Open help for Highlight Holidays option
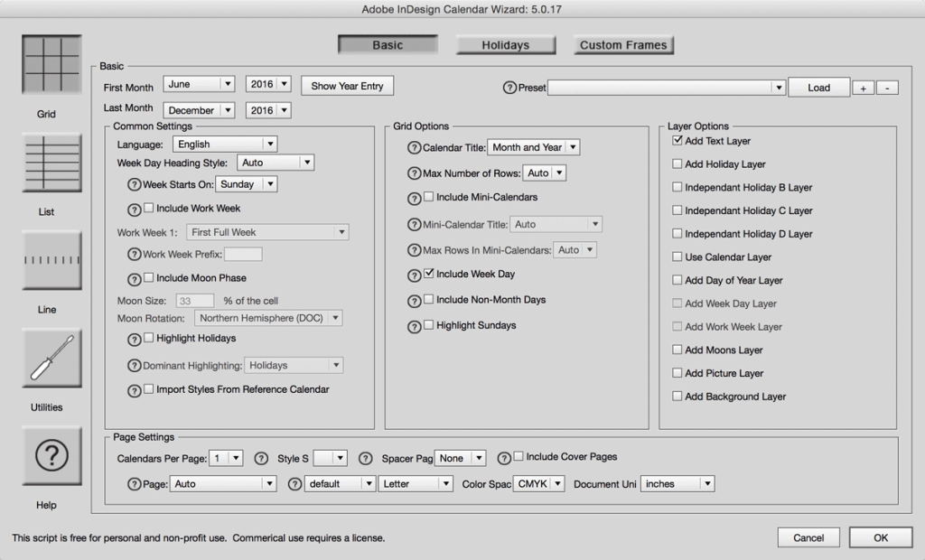The height and width of the screenshot is (560, 925). pyautogui.click(x=135, y=338)
